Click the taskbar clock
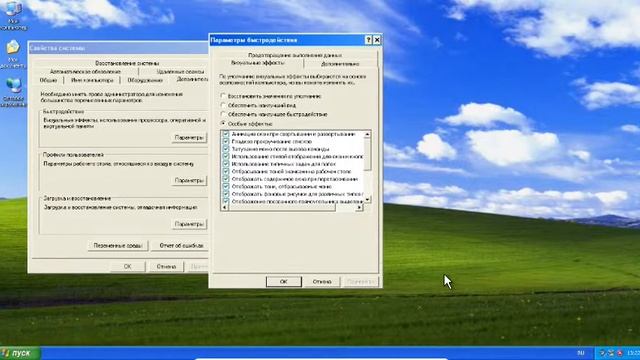 pyautogui.click(x=633, y=353)
